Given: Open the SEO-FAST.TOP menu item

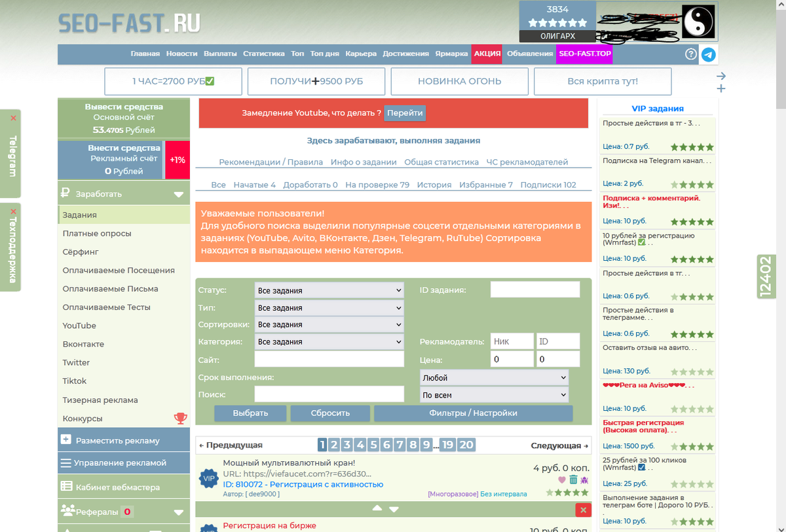Looking at the screenshot, I should (585, 54).
